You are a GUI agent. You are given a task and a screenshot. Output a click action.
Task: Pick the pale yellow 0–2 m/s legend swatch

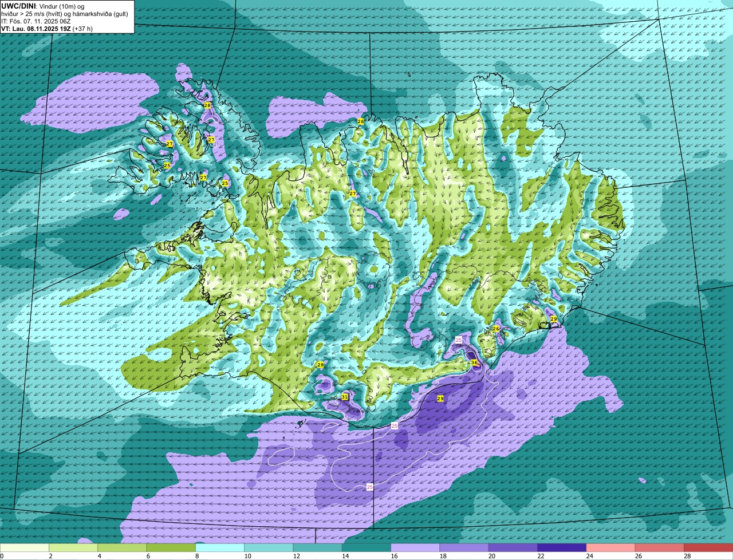click(x=25, y=547)
